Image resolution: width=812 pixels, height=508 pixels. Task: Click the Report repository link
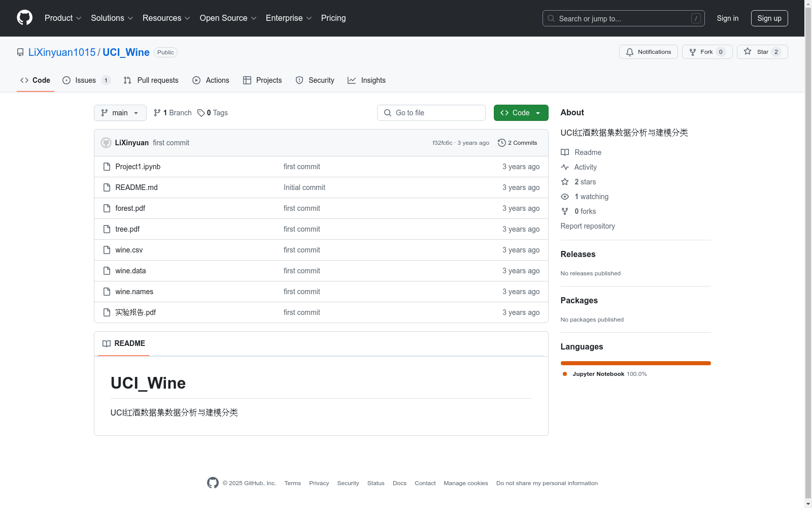tap(588, 226)
